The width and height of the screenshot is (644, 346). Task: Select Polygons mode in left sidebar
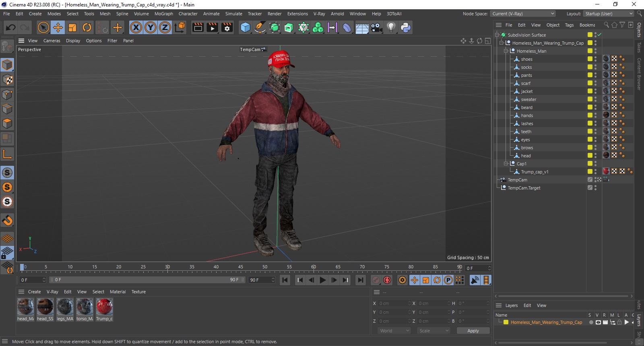(x=7, y=124)
